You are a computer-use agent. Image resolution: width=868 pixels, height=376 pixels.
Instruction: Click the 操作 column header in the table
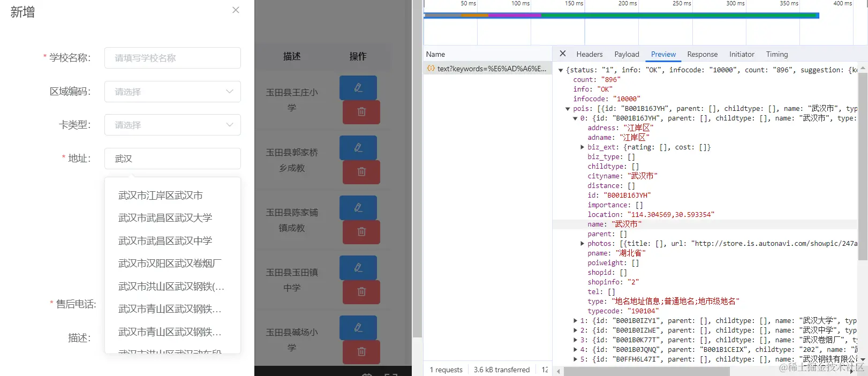[358, 56]
